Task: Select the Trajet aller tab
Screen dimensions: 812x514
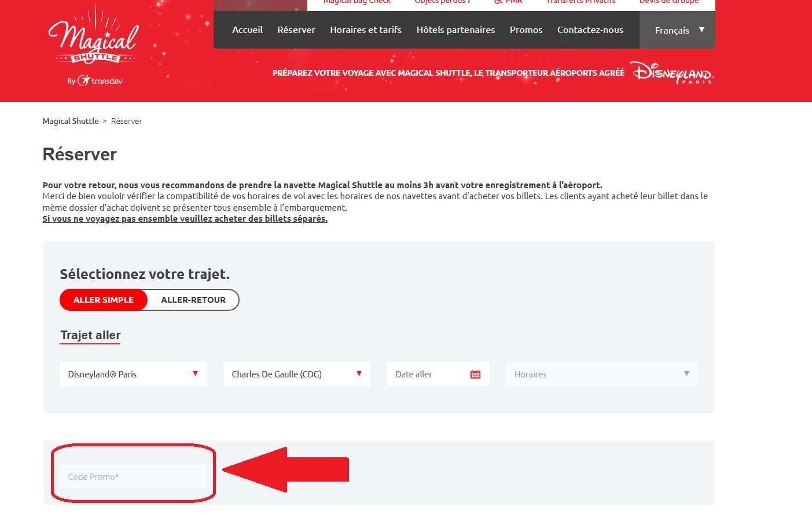Action: pyautogui.click(x=90, y=336)
